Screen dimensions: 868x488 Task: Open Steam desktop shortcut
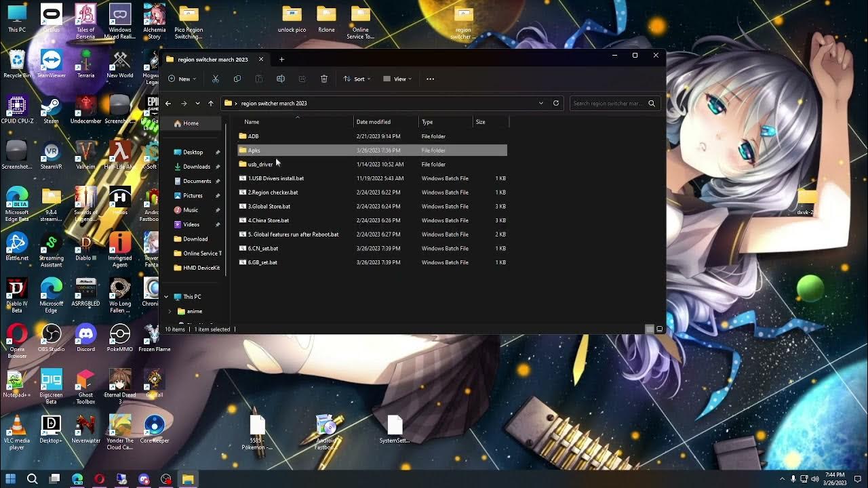pyautogui.click(x=51, y=110)
